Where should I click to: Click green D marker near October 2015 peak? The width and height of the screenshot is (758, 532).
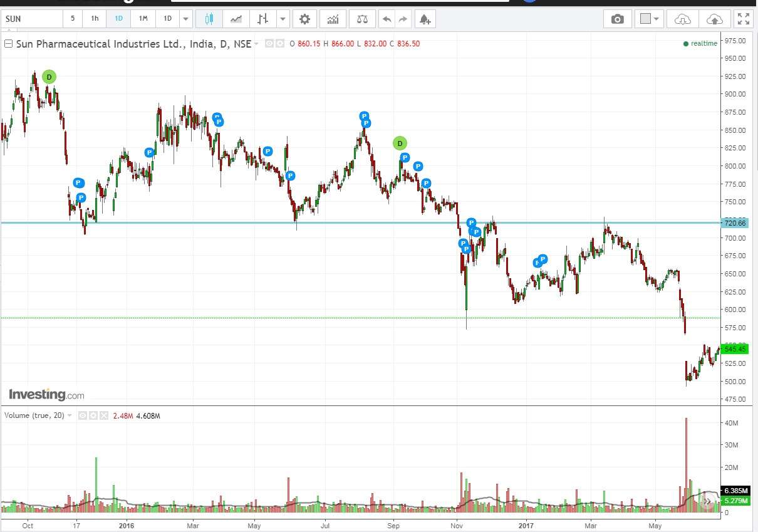49,77
